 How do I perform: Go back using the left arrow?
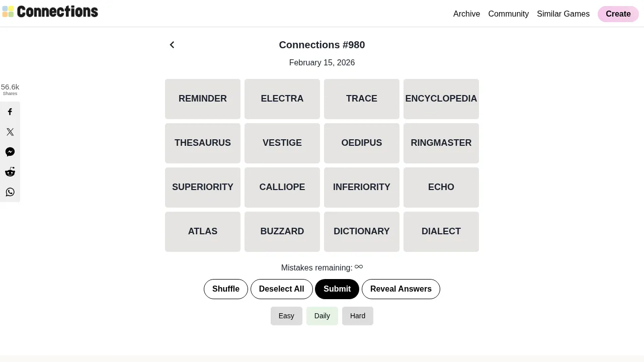[x=172, y=45]
